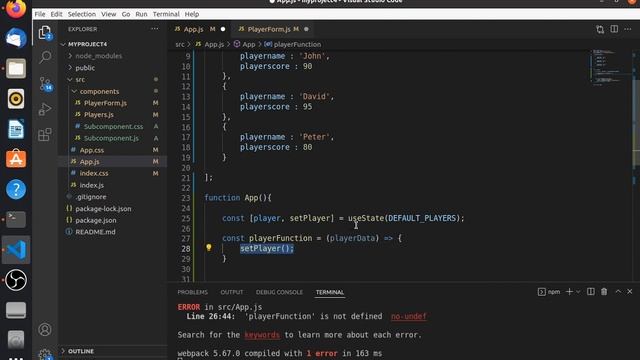Open LibreOffice Writer from the dock
Screen dimensions: 640x360
coord(16,129)
